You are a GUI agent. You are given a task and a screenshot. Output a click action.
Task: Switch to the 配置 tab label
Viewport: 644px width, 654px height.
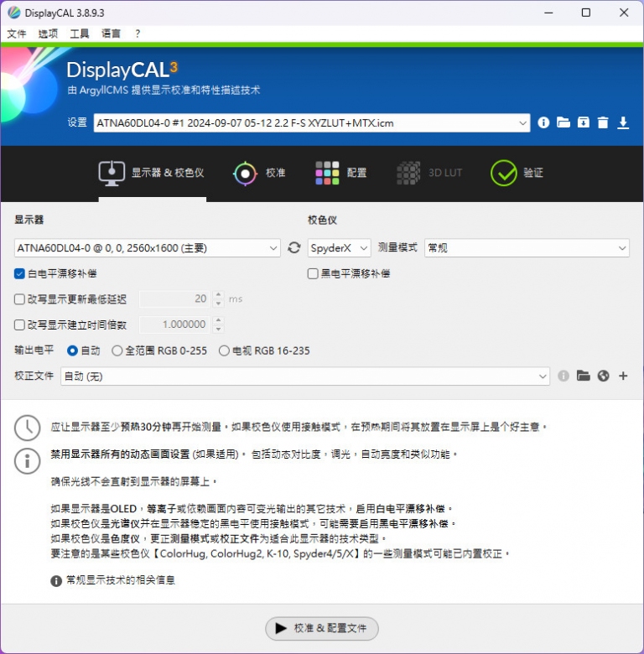[x=356, y=173]
